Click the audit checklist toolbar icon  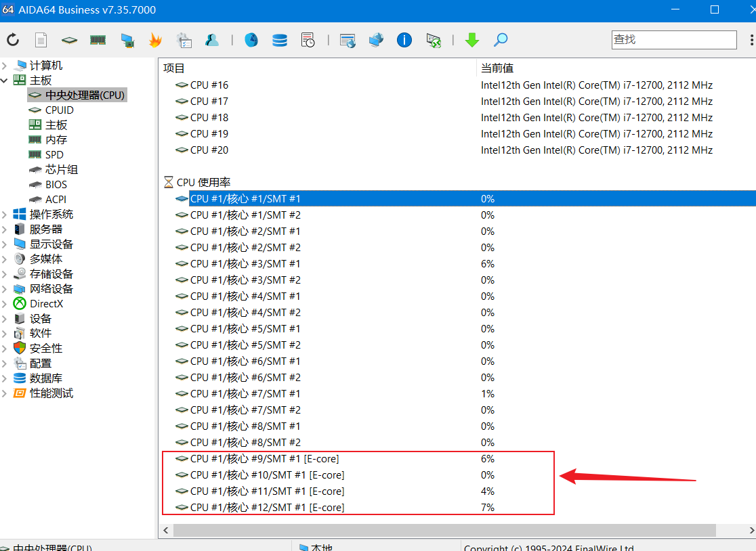[184, 40]
